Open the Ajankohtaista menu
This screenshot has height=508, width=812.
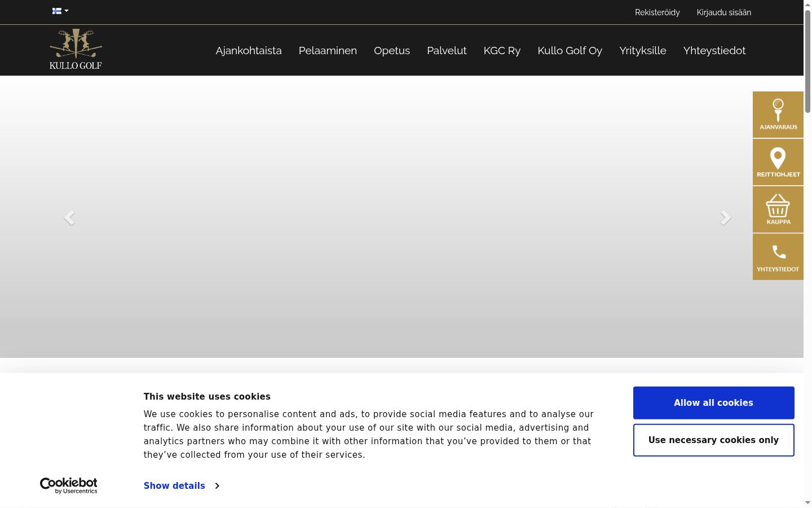click(x=249, y=50)
